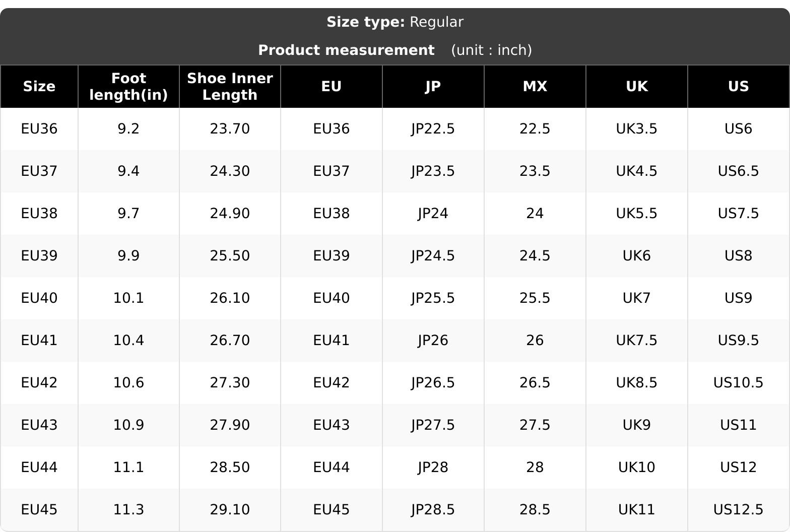Select the JP25.5 cell
790x532 pixels.
[433, 298]
